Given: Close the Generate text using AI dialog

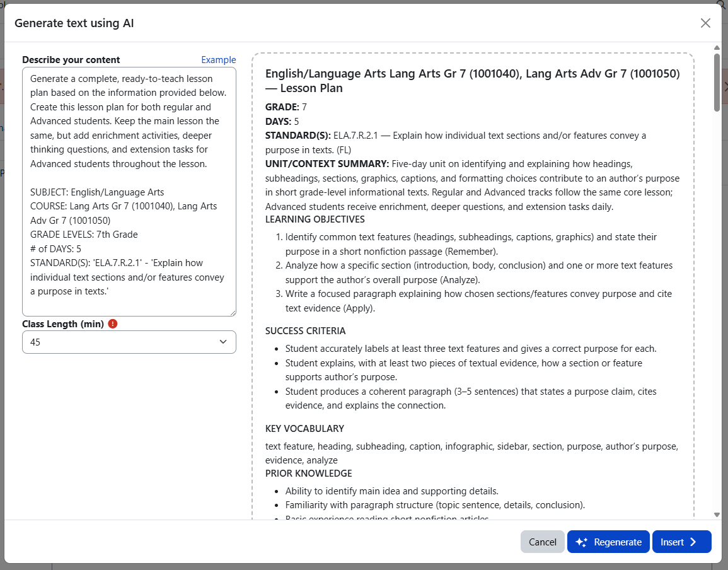Looking at the screenshot, I should 705,23.
